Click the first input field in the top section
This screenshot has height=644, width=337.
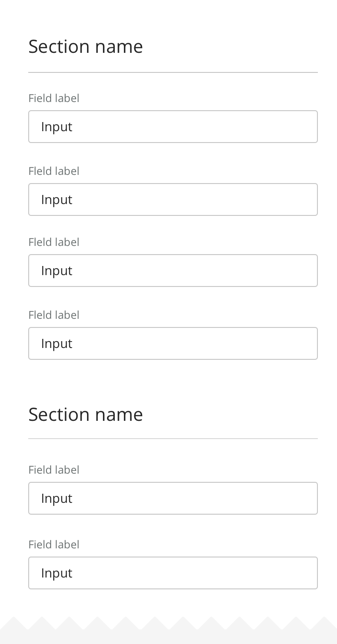[173, 127]
